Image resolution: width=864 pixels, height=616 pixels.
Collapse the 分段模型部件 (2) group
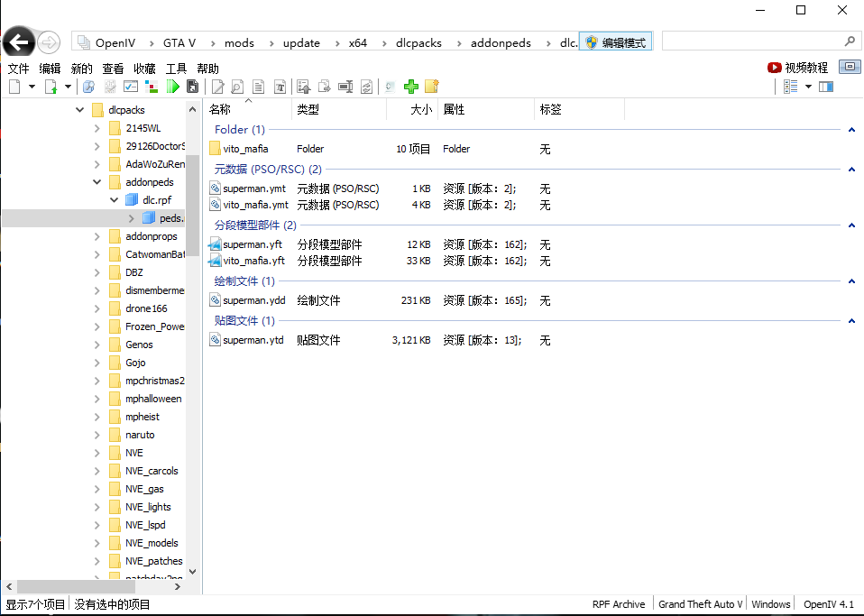[x=851, y=225]
